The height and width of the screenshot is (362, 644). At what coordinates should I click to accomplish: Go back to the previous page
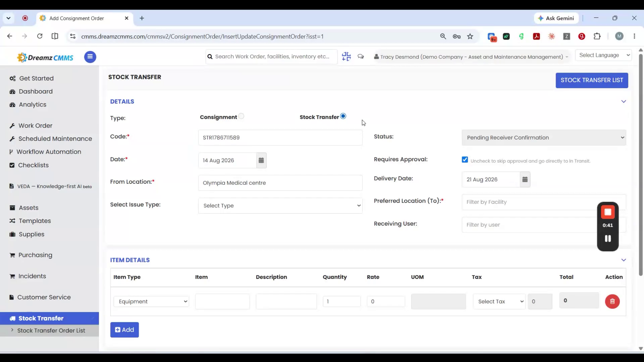coord(10,36)
